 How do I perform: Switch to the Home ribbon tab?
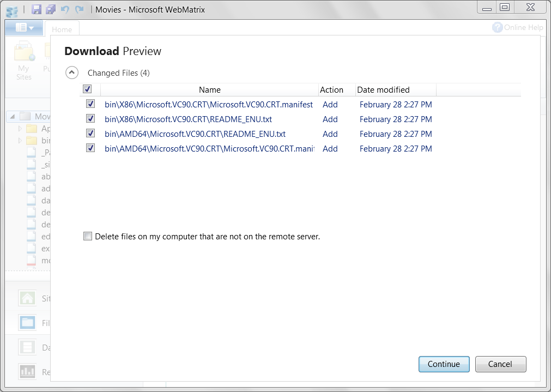point(62,29)
